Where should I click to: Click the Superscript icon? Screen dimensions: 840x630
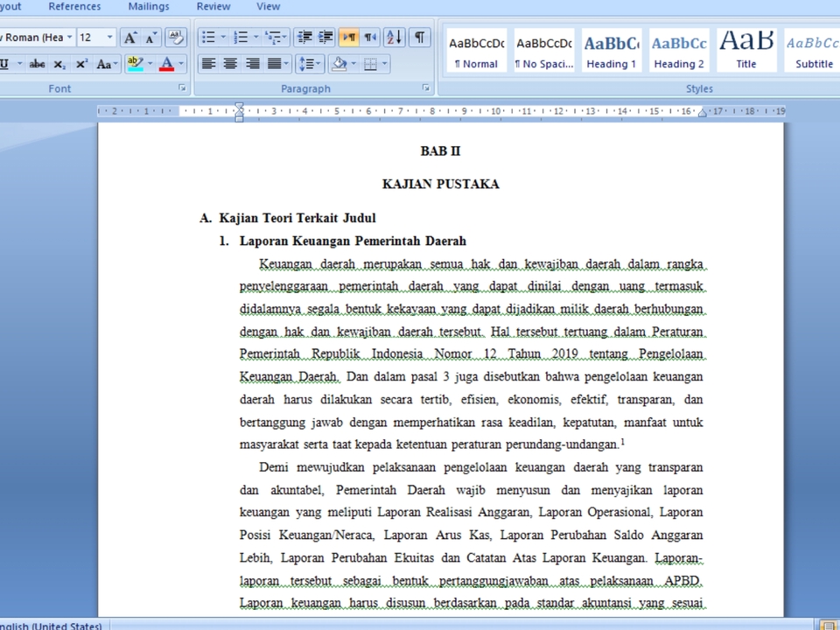[80, 63]
